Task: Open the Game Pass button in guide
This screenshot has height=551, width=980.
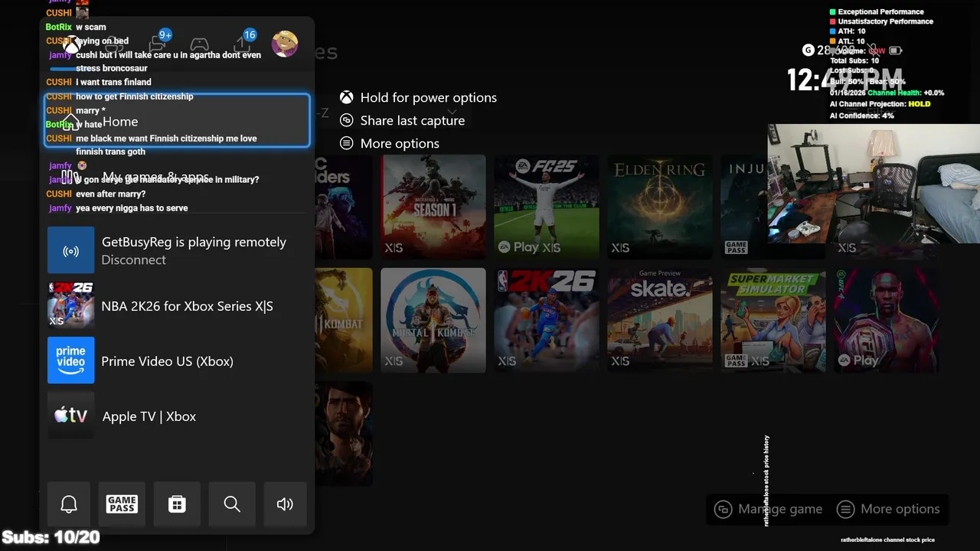Action: pyautogui.click(x=122, y=504)
